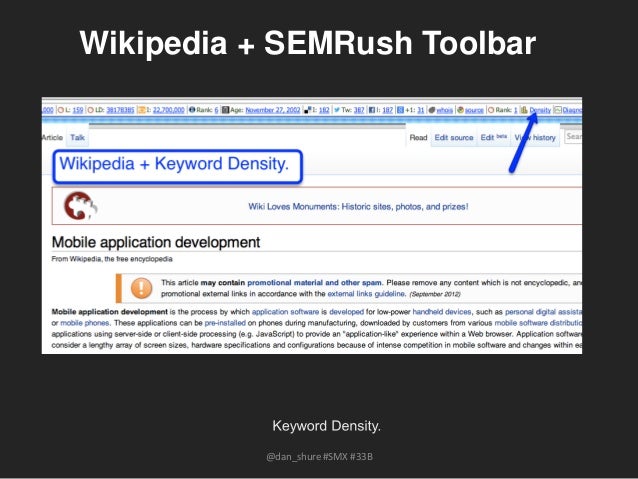Image resolution: width=638 pixels, height=479 pixels.
Task: Follow the pre-installed link
Action: (225, 323)
